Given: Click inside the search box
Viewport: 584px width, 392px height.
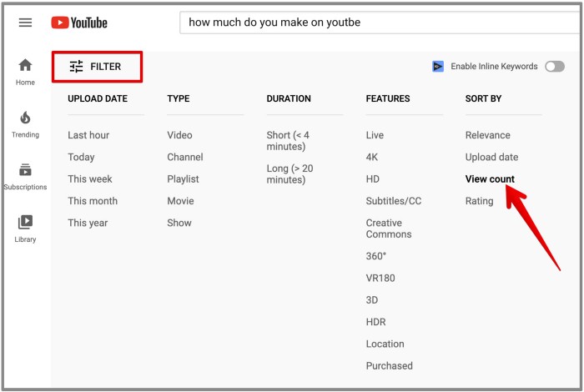Looking at the screenshot, I should (x=380, y=23).
